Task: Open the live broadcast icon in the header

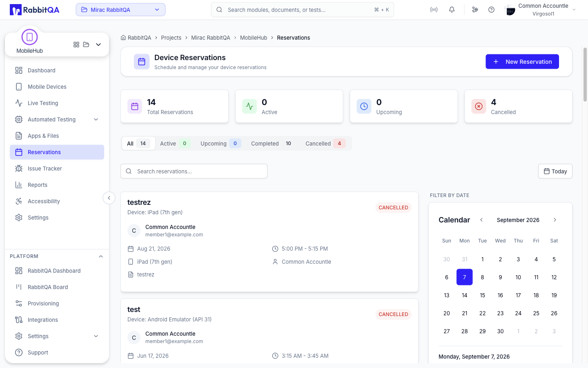Action: point(434,9)
